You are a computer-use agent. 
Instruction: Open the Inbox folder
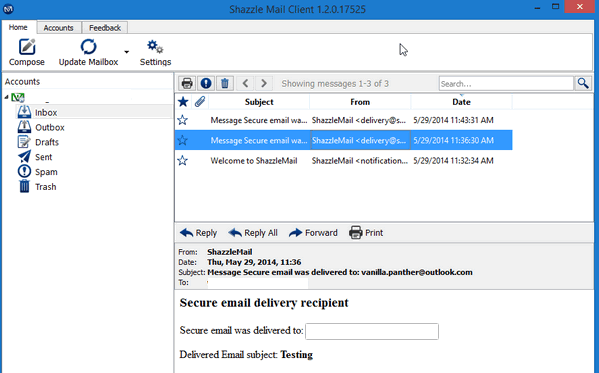[46, 112]
